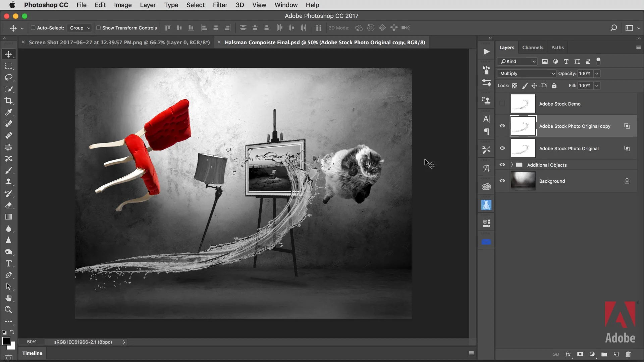The width and height of the screenshot is (644, 362).
Task: Toggle visibility of Adobe Stock Photo Original layer
Action: 502,148
